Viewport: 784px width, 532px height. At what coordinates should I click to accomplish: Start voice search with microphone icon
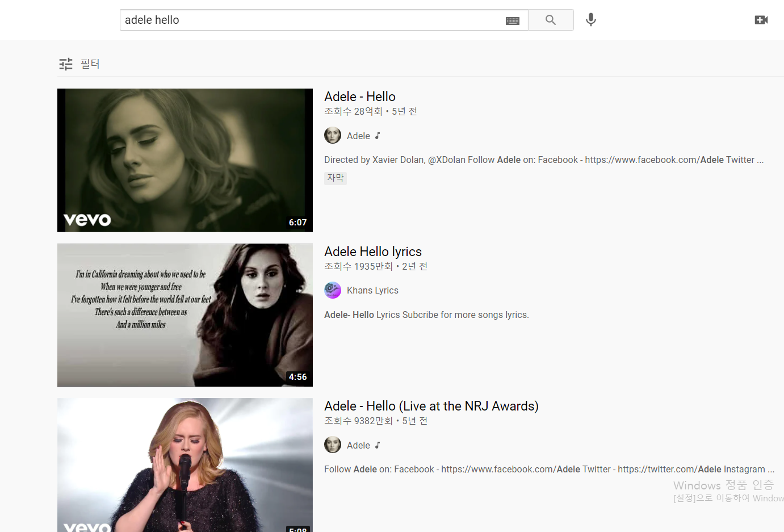pyautogui.click(x=591, y=20)
